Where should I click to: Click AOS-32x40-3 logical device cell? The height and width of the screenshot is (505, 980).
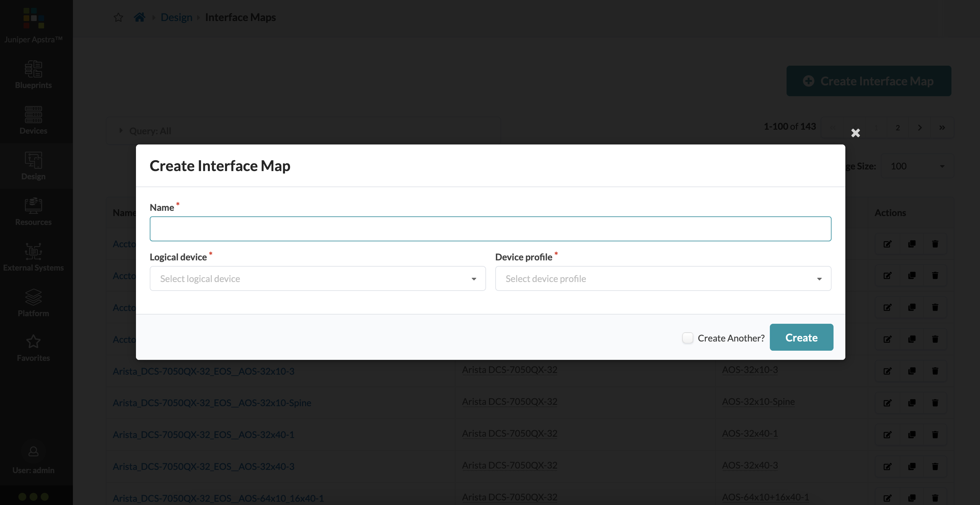(750, 466)
